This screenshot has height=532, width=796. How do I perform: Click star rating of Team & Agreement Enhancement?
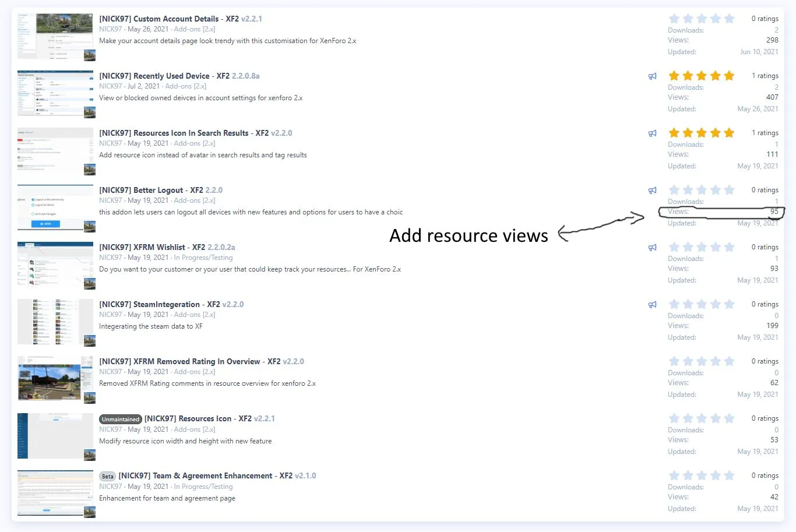(x=701, y=475)
